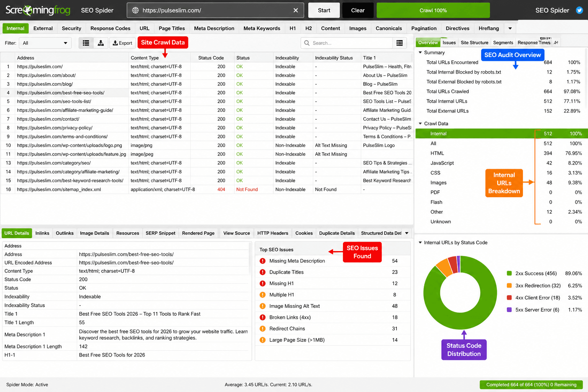Select the sitemap_index.xml row address
Screen dimensions: 588x392
click(x=59, y=189)
